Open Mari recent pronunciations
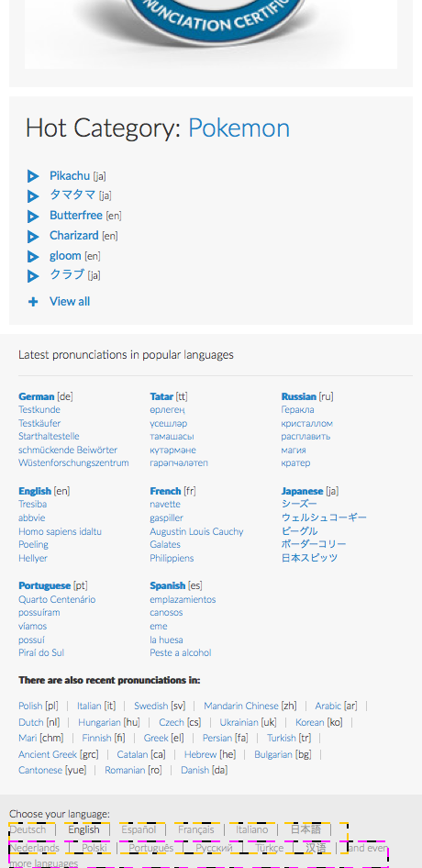422x868 pixels. 28,738
